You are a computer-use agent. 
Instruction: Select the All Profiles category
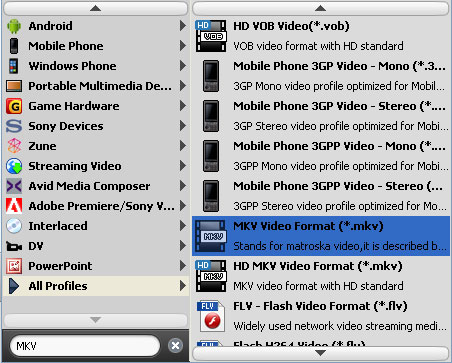click(96, 286)
